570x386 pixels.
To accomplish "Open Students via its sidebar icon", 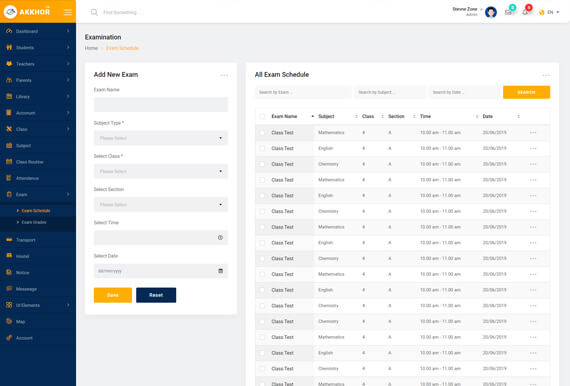I will [9, 48].
